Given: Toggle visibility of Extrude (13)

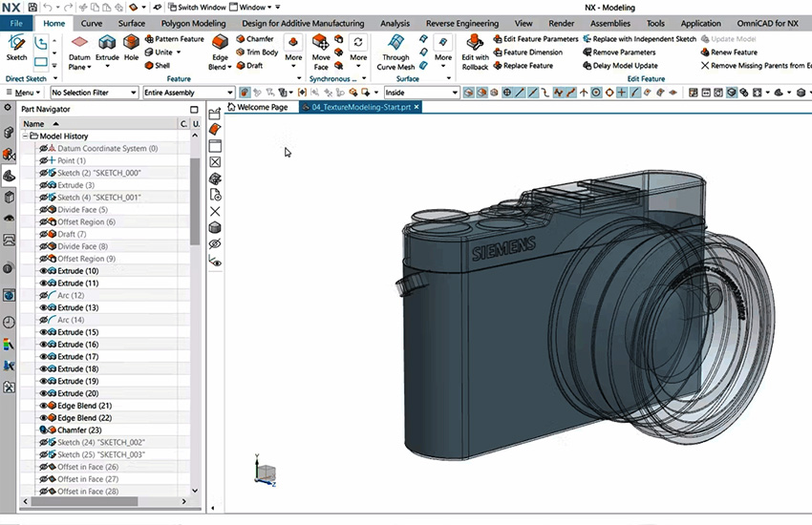Looking at the screenshot, I should pyautogui.click(x=44, y=307).
